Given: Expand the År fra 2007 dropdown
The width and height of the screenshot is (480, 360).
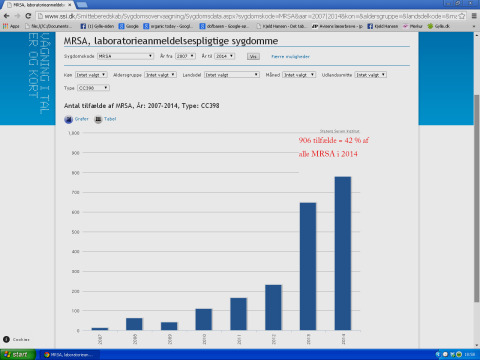Looking at the screenshot, I should [185, 56].
